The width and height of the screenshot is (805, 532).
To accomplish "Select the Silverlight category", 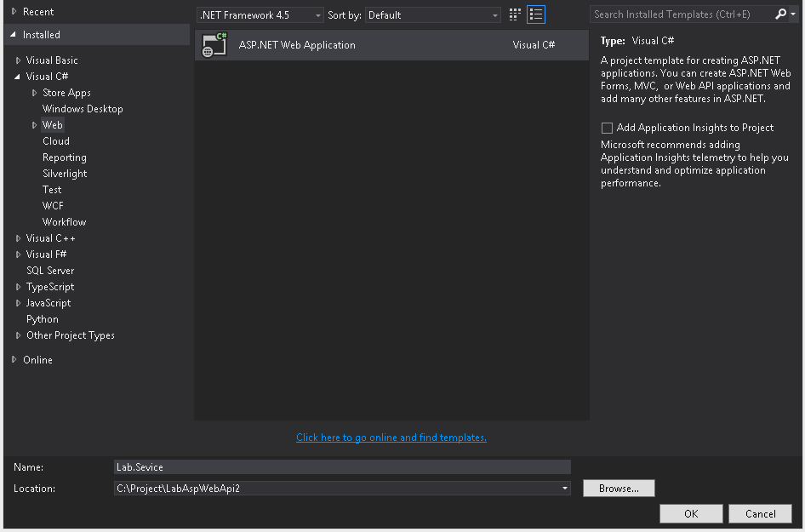I will pyautogui.click(x=65, y=174).
